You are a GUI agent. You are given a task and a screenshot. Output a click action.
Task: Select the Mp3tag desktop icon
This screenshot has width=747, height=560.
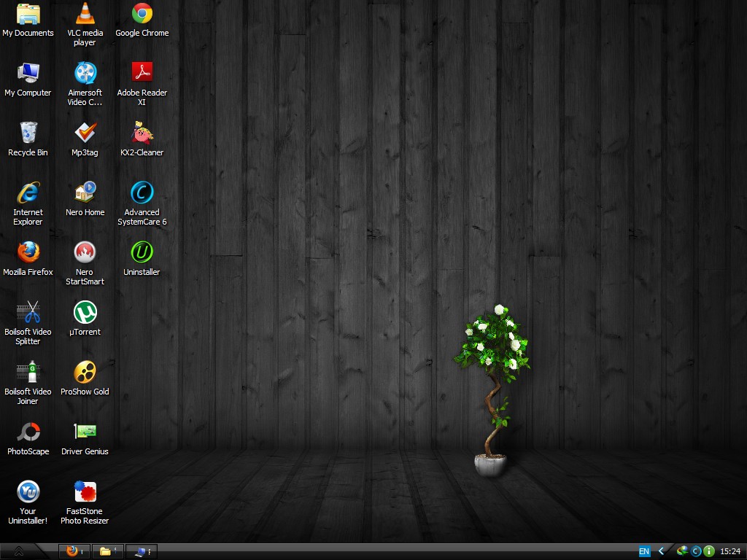click(85, 133)
